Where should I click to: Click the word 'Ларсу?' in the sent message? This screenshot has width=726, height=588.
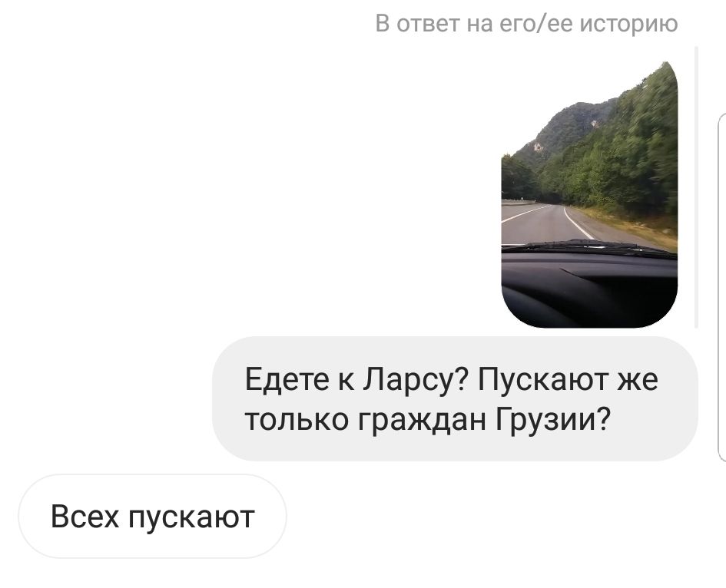[x=416, y=381]
